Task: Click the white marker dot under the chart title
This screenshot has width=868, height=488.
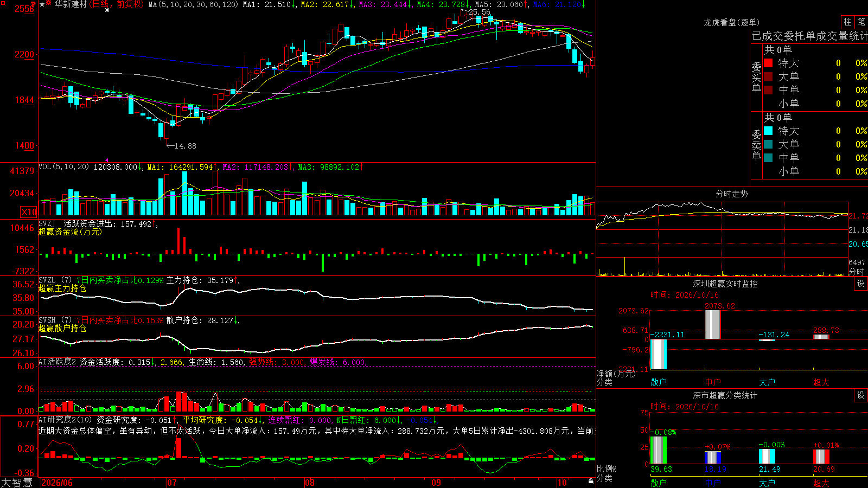Action: (x=107, y=10)
